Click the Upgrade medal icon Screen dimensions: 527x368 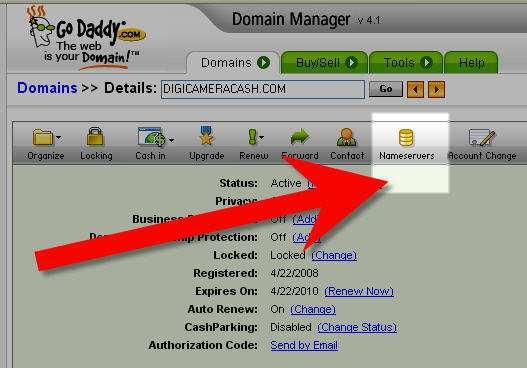tap(206, 136)
